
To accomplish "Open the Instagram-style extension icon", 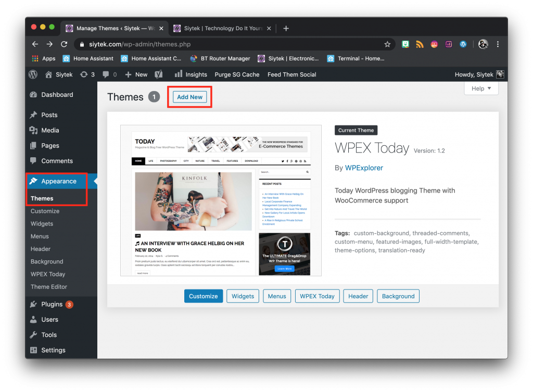I will [434, 44].
